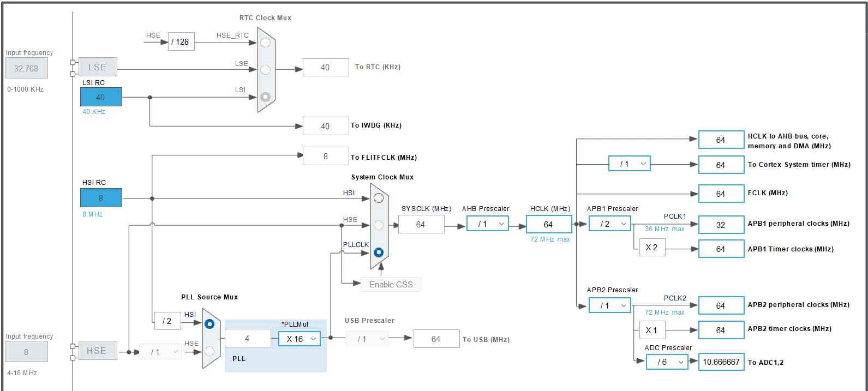Click the To IWDG (KHz) value box
The height and width of the screenshot is (391, 868).
tap(326, 126)
